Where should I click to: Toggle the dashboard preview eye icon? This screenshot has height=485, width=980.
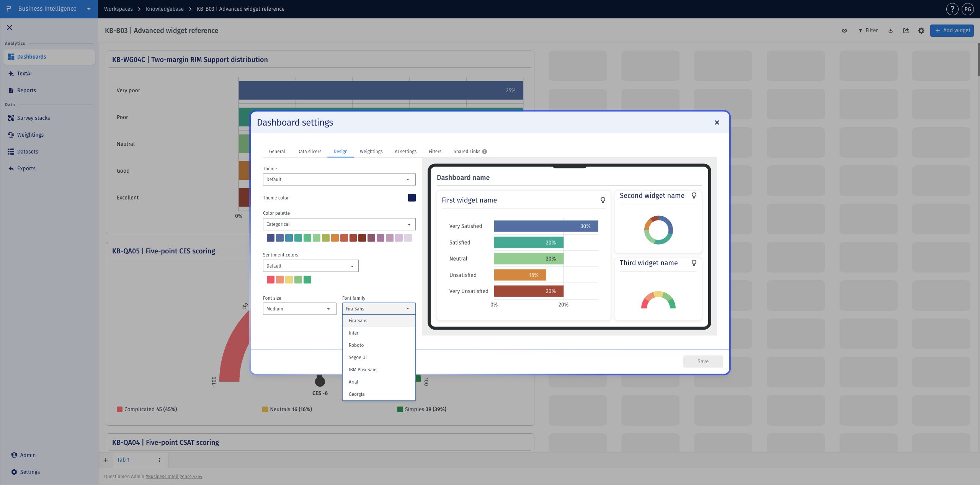[844, 31]
